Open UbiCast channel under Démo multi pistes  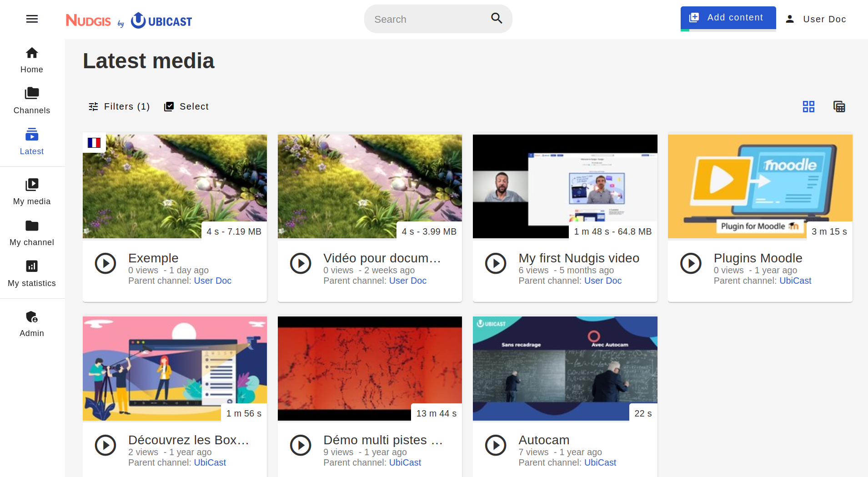coord(405,462)
